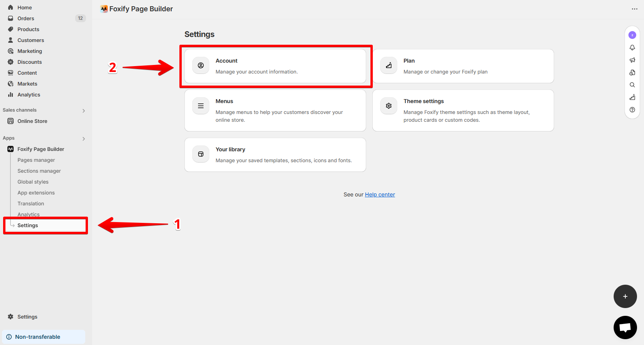Expand the Sales channels chevron
644x345 pixels.
point(84,111)
